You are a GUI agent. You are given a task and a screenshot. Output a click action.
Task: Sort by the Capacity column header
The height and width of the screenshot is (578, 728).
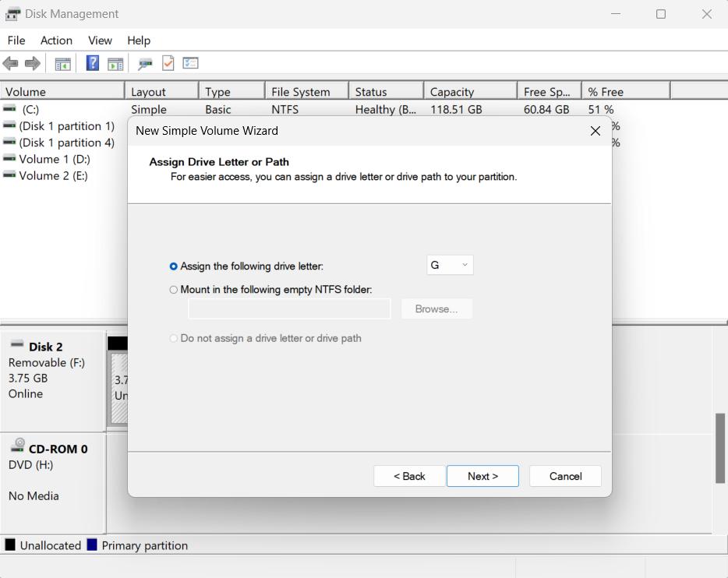[470, 92]
